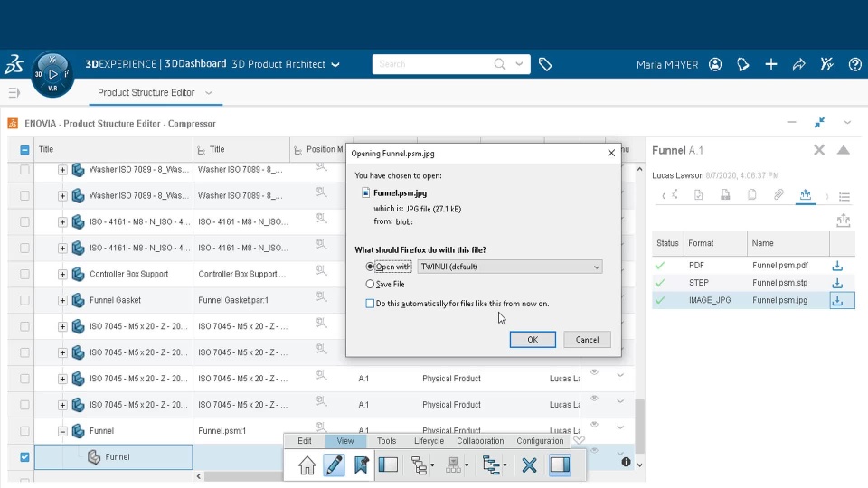The height and width of the screenshot is (488, 868).
Task: Uncheck the selected Funnel child row checkbox
Action: click(24, 457)
